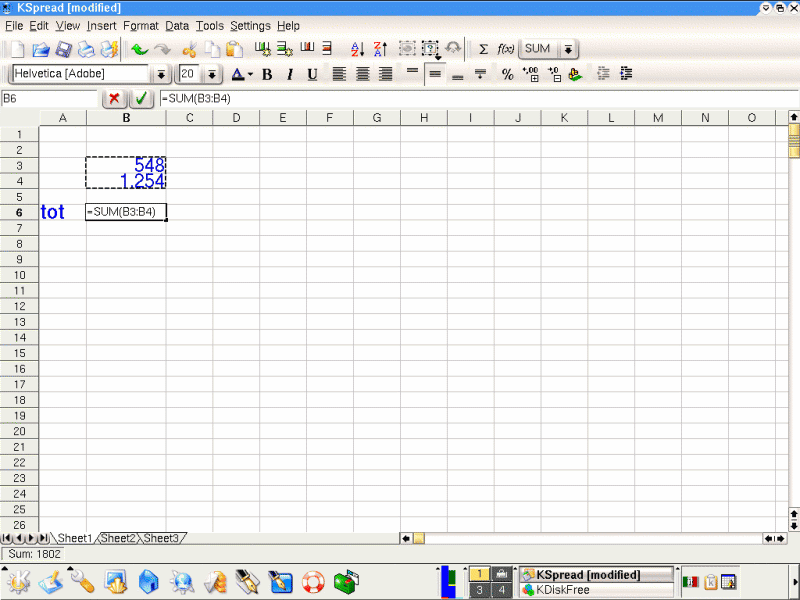Toggle Italic formatting

coord(290,74)
